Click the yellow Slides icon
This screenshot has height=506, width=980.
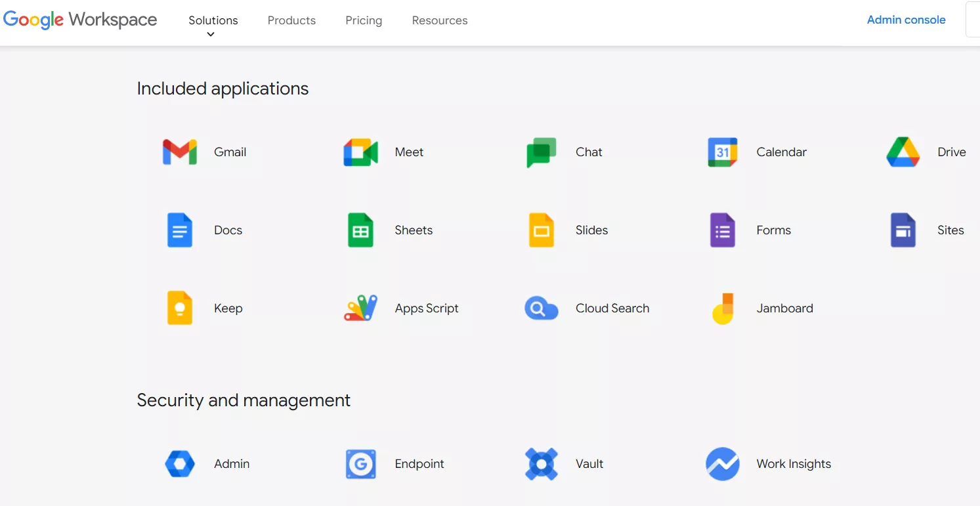tap(542, 230)
